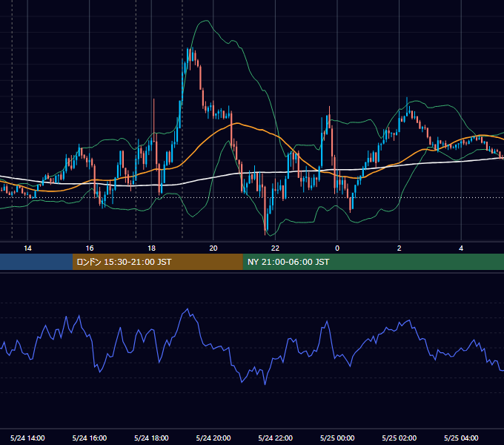Click the 5/25 00:00 label on oscillator axis
This screenshot has height=445, width=504.
coord(337,438)
